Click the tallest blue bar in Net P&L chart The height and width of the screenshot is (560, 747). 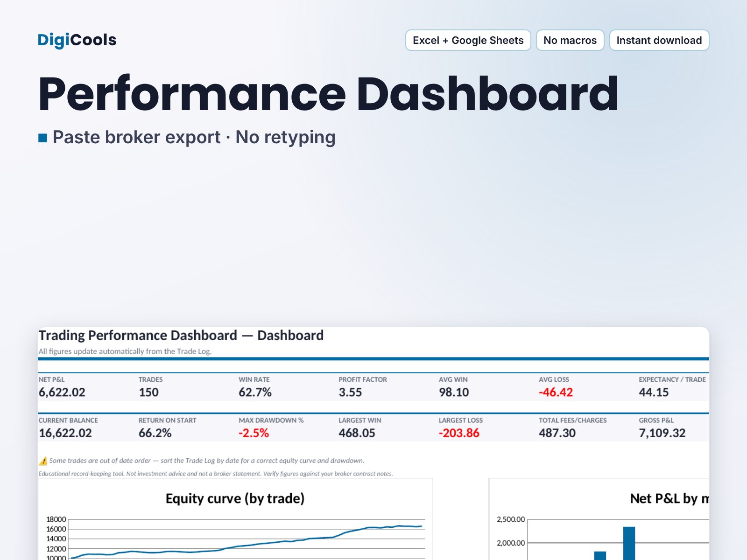[x=629, y=543]
